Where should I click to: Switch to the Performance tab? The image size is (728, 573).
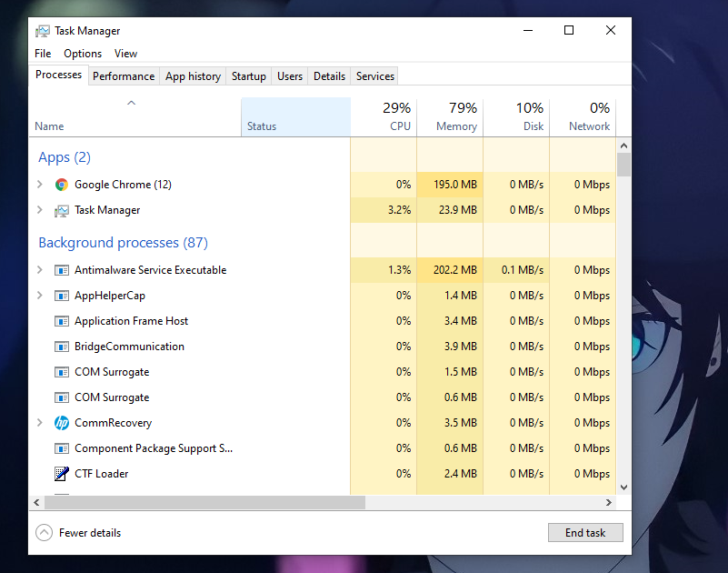click(x=124, y=76)
